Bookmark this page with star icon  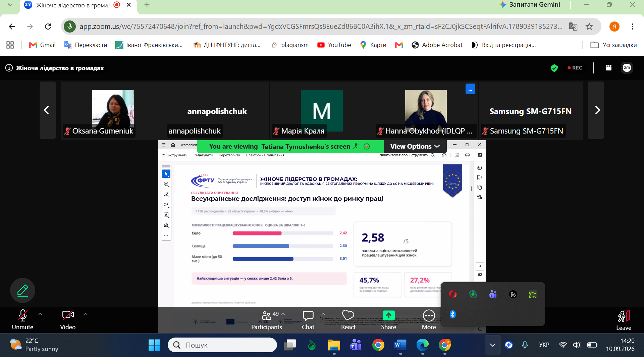pyautogui.click(x=589, y=27)
